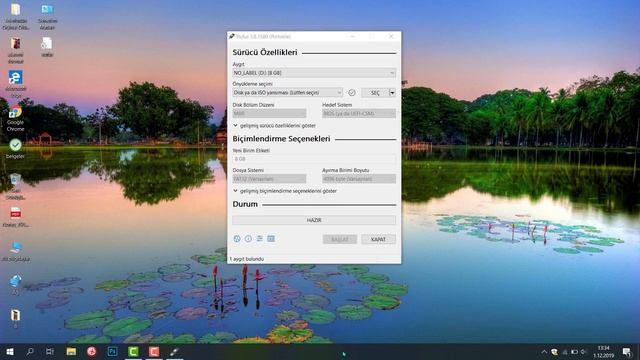Open the Action Center notification icon

[x=627, y=351]
